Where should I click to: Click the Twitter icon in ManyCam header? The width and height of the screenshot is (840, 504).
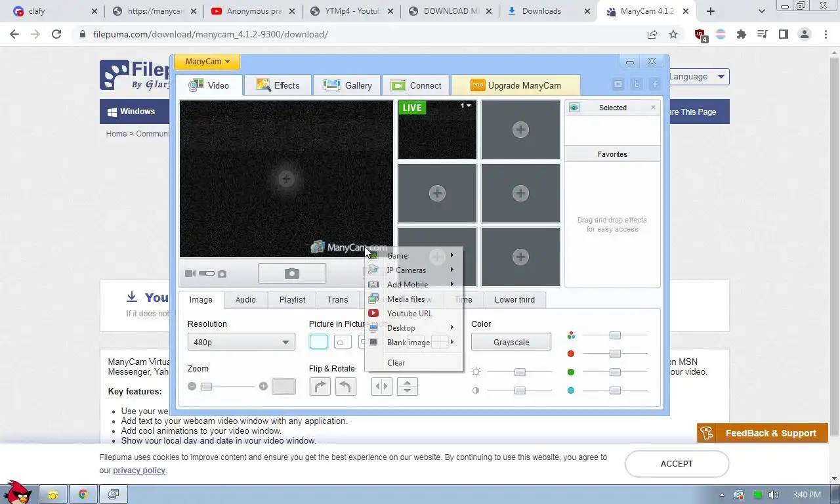tap(637, 84)
